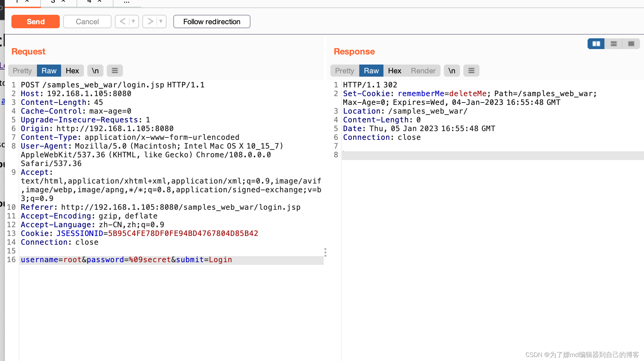The width and height of the screenshot is (644, 361).
Task: Select top-bottom split layout icon
Action: [x=614, y=44]
